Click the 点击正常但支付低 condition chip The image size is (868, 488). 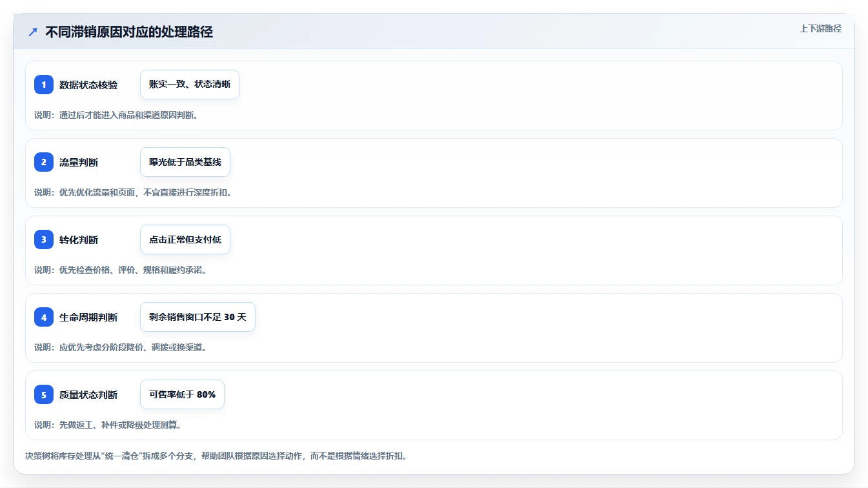pyautogui.click(x=185, y=239)
